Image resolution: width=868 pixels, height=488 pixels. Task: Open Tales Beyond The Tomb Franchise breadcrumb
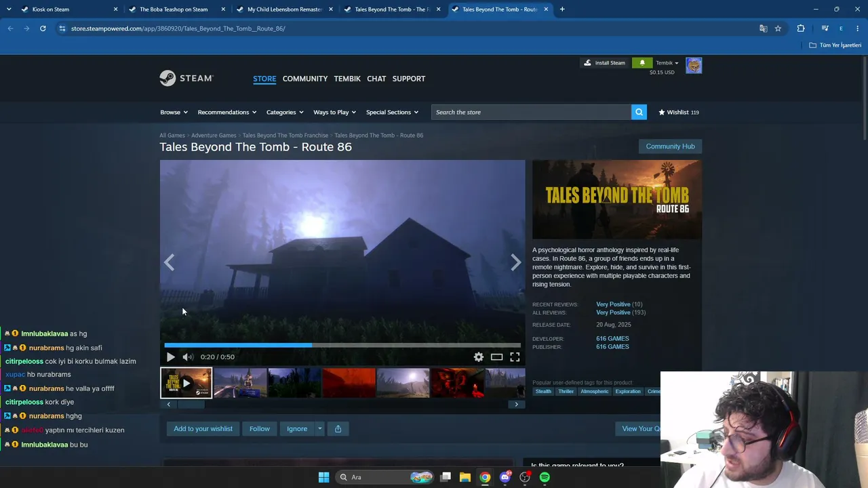pyautogui.click(x=285, y=136)
